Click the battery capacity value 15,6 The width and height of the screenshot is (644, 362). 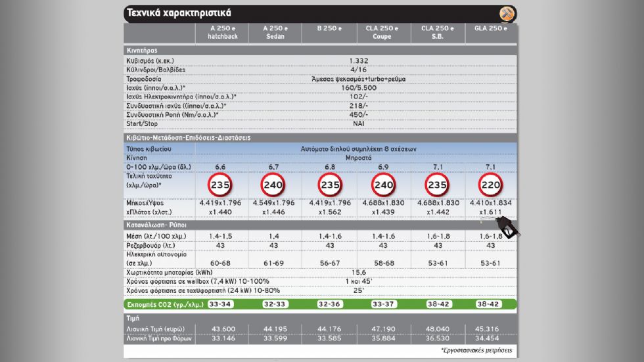coord(359,273)
